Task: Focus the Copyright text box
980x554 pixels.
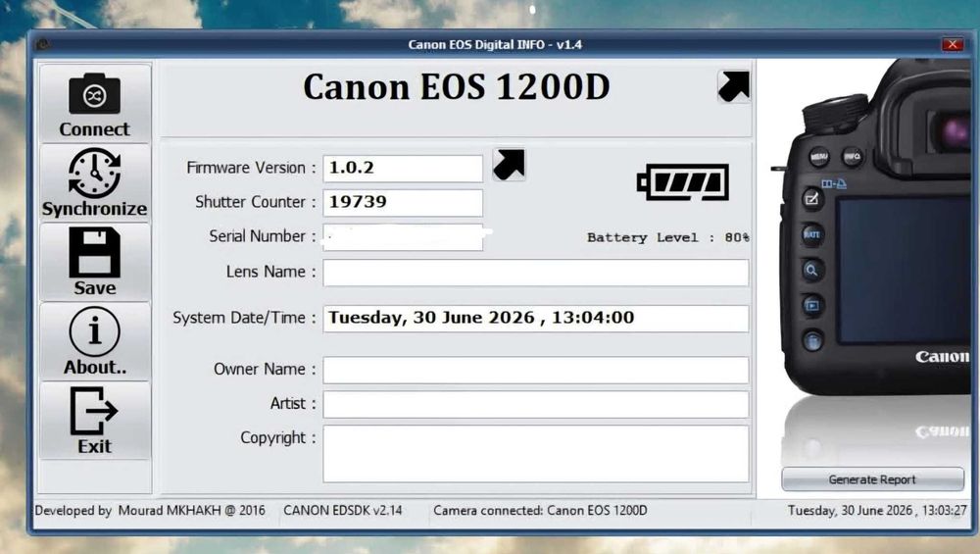Action: click(536, 454)
